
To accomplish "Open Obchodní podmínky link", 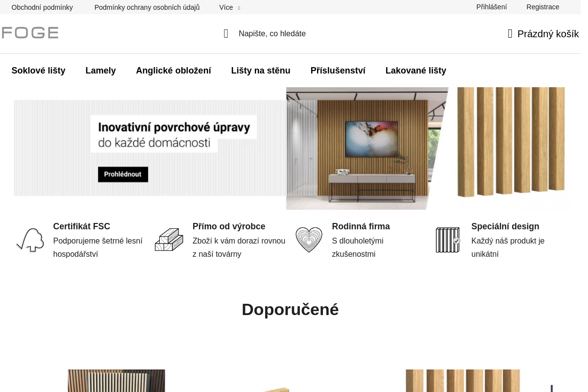I will pyautogui.click(x=42, y=7).
